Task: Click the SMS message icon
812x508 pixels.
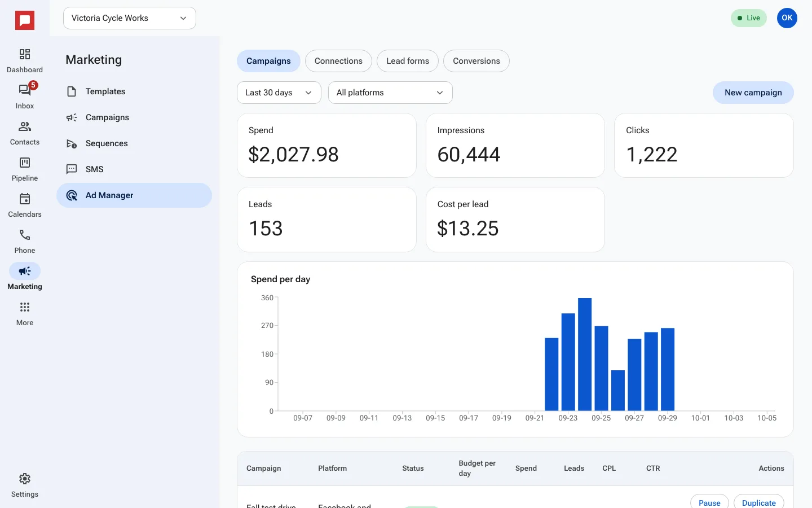Action: pos(72,169)
